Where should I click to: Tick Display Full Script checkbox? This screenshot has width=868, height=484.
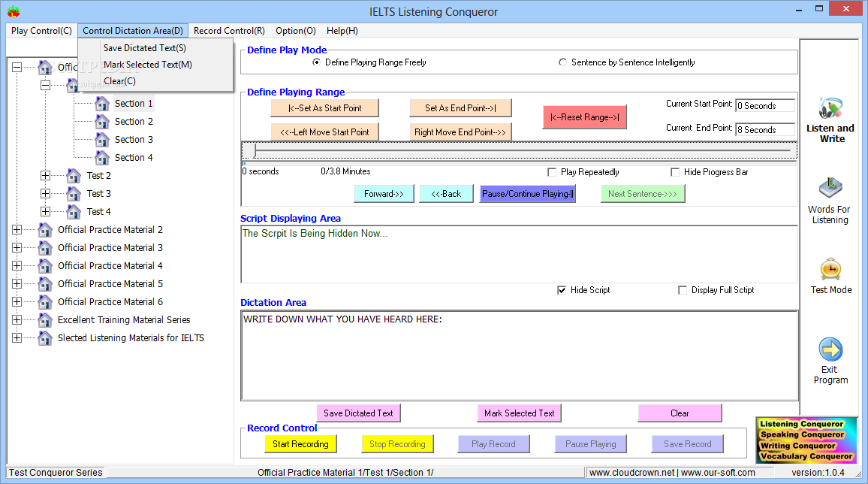click(x=683, y=290)
